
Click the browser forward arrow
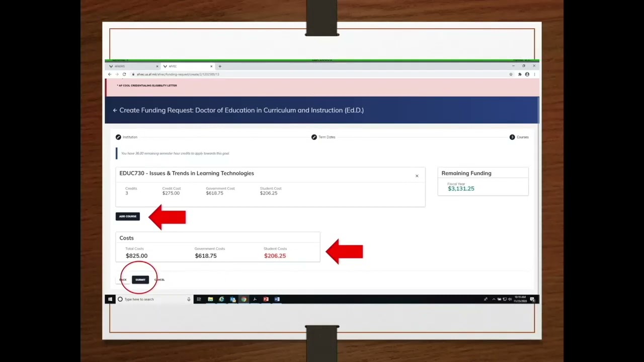[117, 74]
